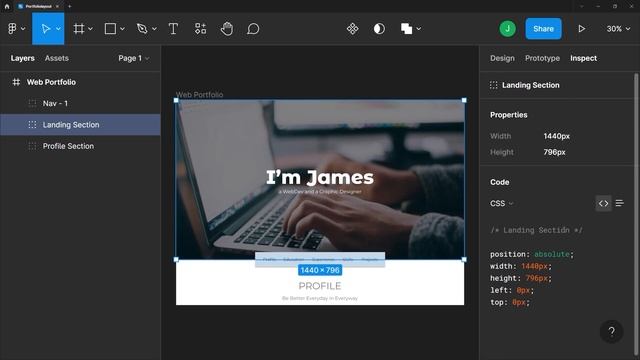Switch to the Layers tab
Screen dimensions: 640x360
(22, 58)
